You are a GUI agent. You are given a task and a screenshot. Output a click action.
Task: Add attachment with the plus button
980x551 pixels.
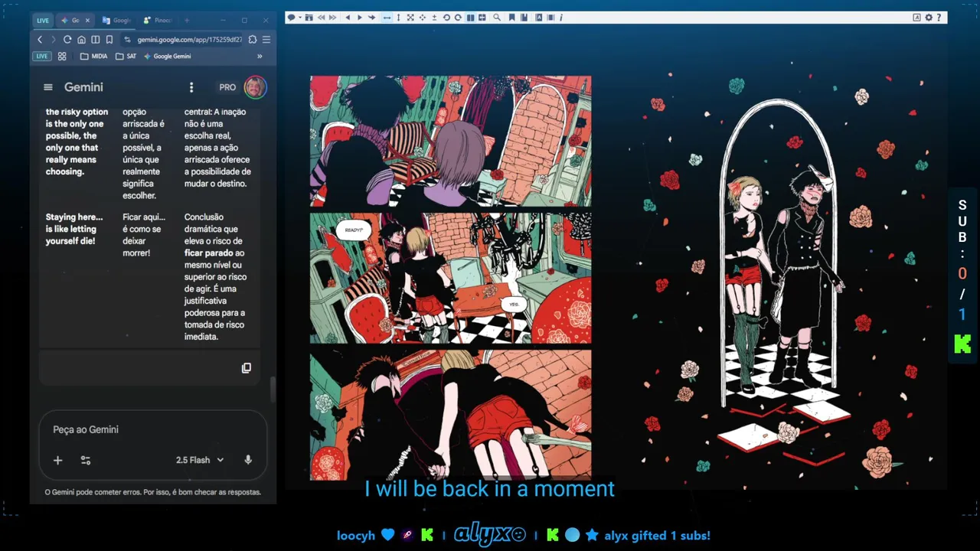[x=57, y=460]
